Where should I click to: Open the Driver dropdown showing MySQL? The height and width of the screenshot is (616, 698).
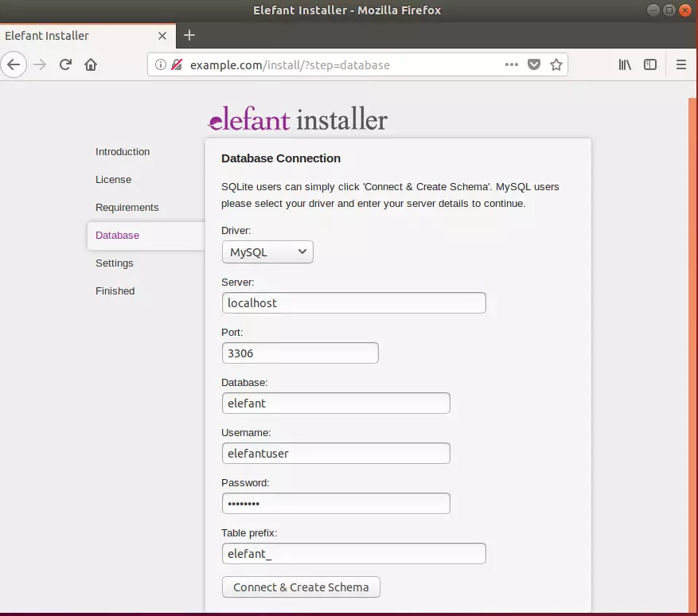pos(267,252)
